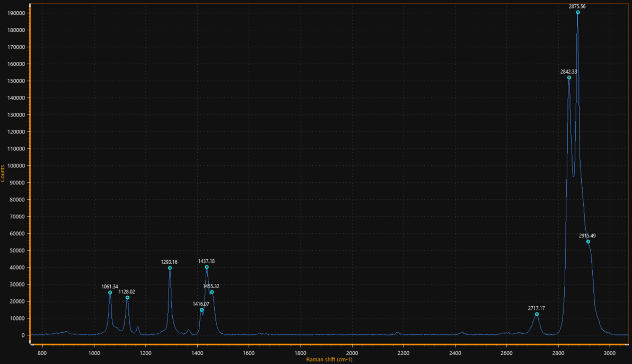
Task: Click the 1061.34 peak label text
Action: coord(110,287)
